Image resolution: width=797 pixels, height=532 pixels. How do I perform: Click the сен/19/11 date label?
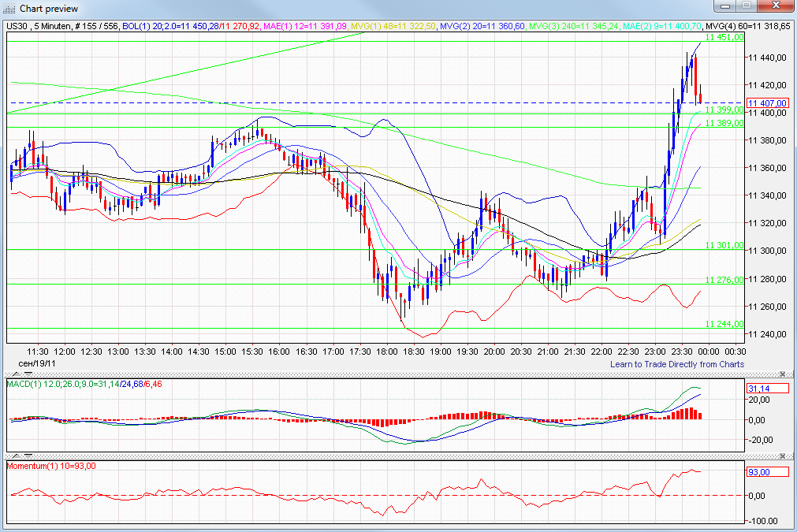click(37, 364)
